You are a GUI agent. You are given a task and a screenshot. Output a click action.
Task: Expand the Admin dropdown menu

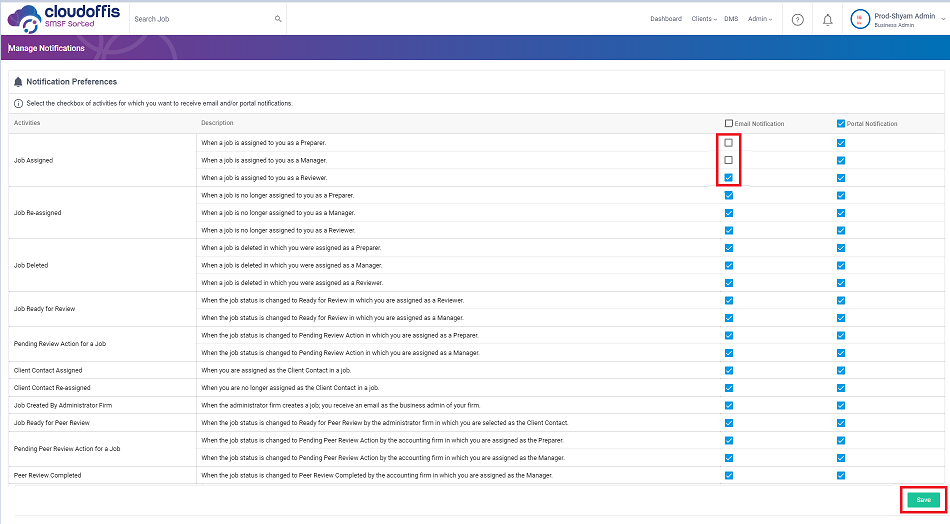pos(760,19)
